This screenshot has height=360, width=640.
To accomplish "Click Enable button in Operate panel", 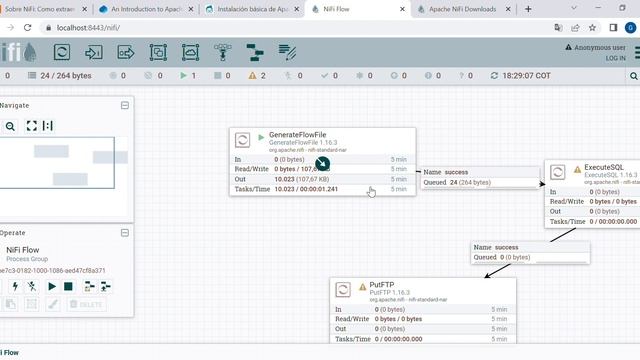I will pos(15,286).
